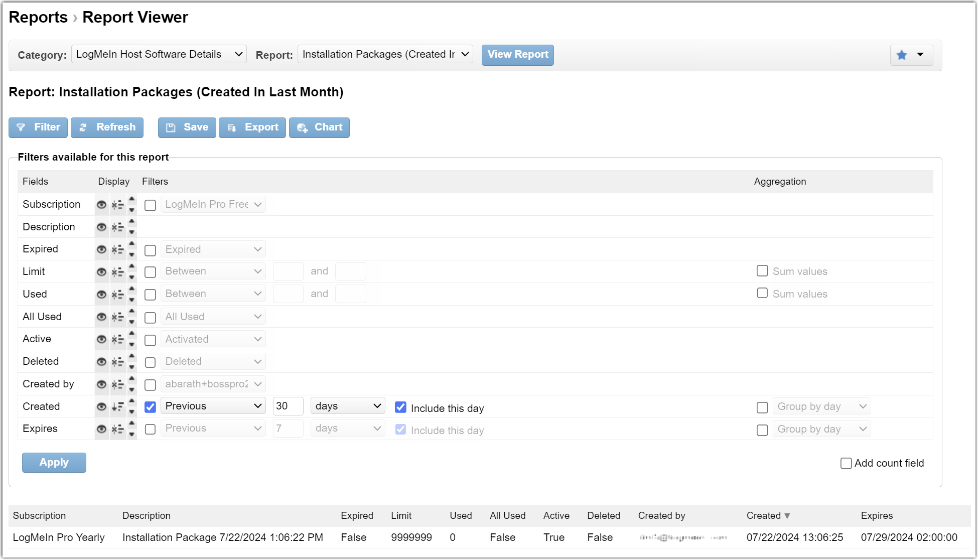The height and width of the screenshot is (560, 978).
Task: Open the favorites dropdown arrow
Action: tap(920, 55)
